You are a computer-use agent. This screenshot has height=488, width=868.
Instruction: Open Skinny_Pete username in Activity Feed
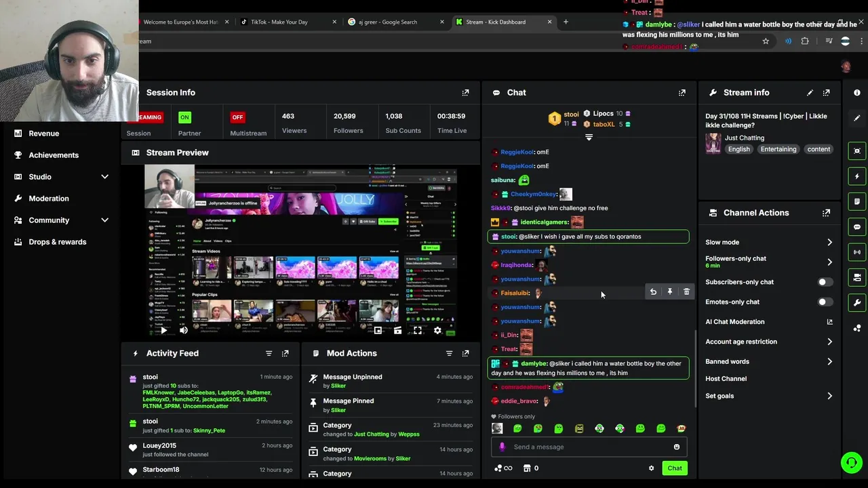209,430
